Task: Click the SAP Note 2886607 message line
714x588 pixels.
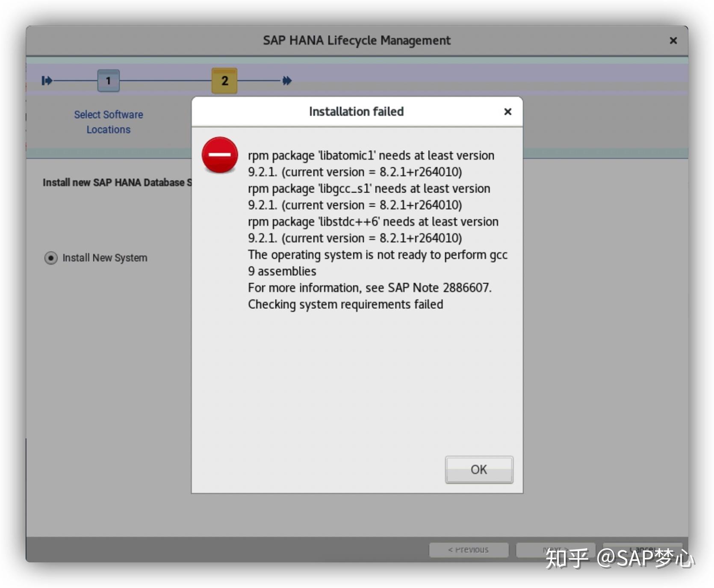Action: (x=370, y=288)
